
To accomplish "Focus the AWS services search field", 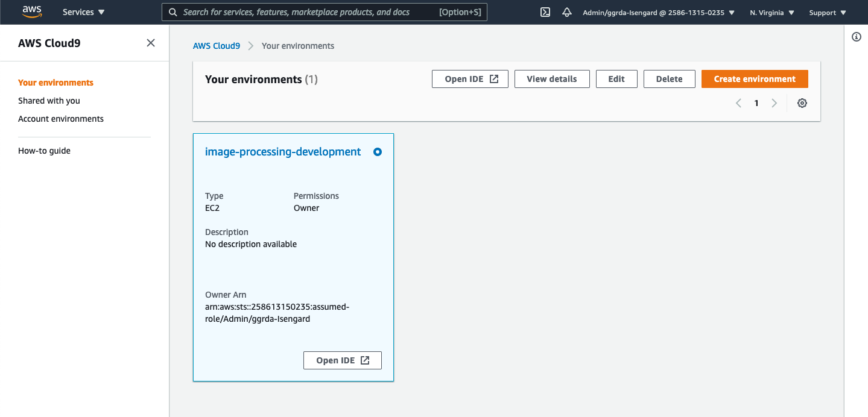I will [324, 12].
